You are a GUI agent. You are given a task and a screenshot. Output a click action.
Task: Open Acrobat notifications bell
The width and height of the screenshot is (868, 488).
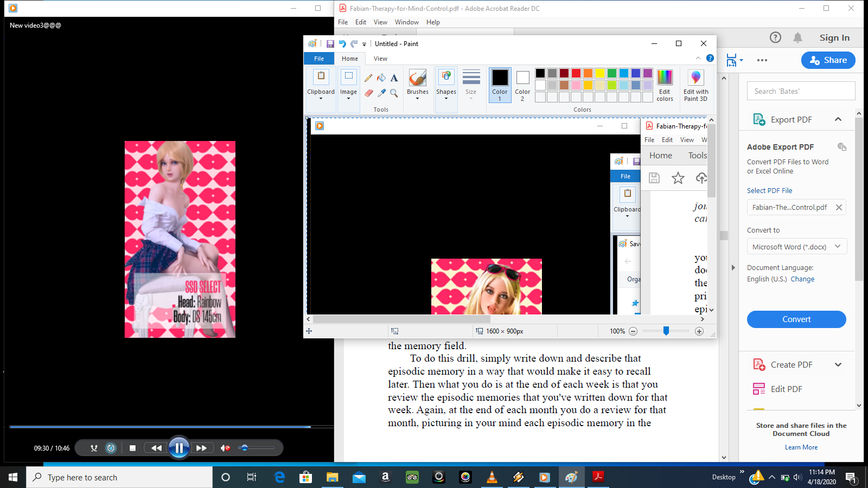coord(797,37)
